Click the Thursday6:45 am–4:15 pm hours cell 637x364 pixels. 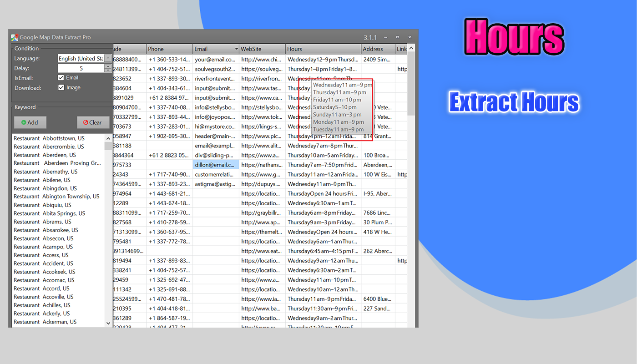coord(323,251)
